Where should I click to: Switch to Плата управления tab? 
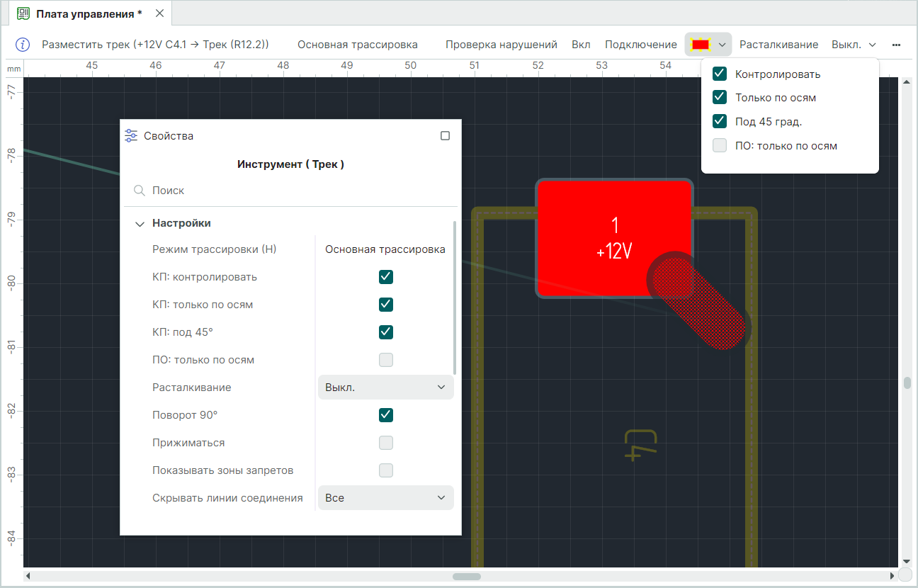pos(89,13)
